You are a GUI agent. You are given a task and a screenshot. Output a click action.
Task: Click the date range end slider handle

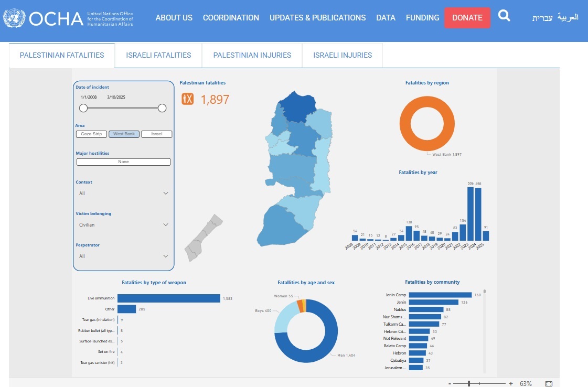pyautogui.click(x=162, y=108)
